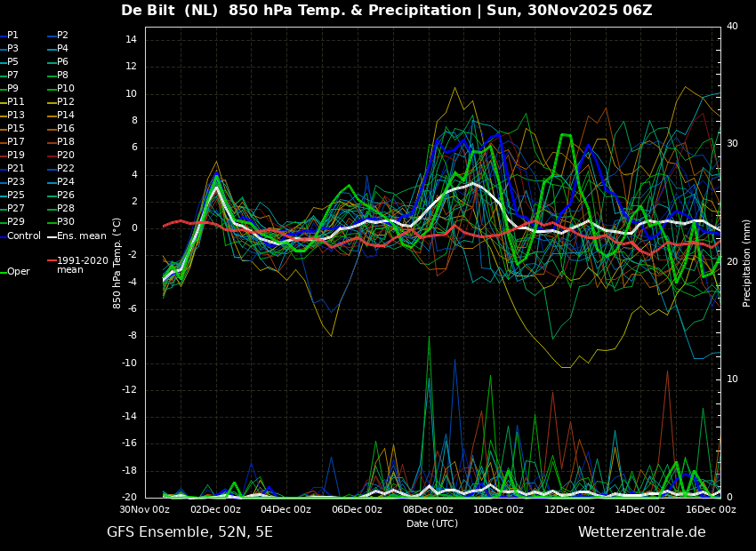Image resolution: width=756 pixels, height=551 pixels.
Task: Click the 30Nov 00z date tick label
Action: pyautogui.click(x=145, y=509)
